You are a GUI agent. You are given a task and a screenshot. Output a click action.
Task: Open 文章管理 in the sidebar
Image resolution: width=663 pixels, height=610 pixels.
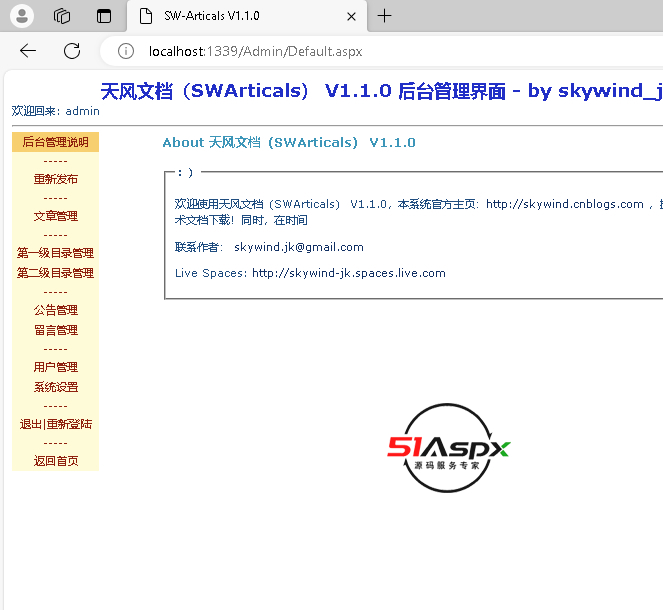coord(55,216)
